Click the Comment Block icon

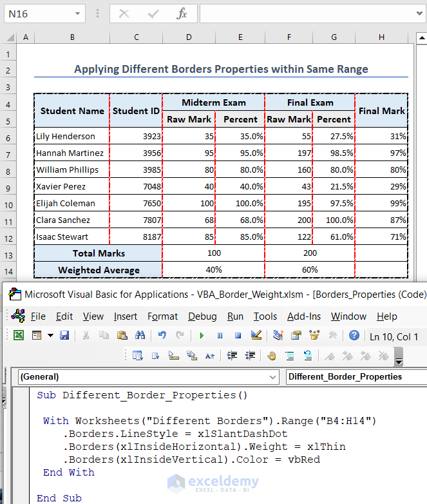pos(290,356)
